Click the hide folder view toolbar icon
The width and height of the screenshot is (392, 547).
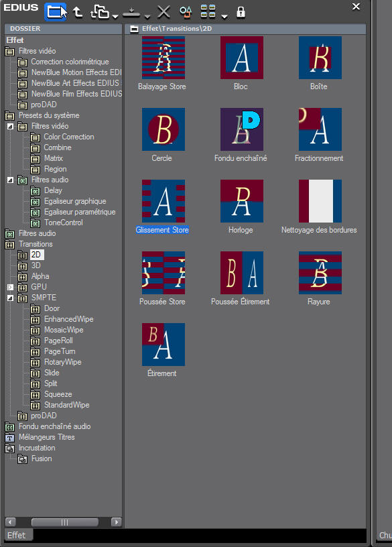coord(56,11)
